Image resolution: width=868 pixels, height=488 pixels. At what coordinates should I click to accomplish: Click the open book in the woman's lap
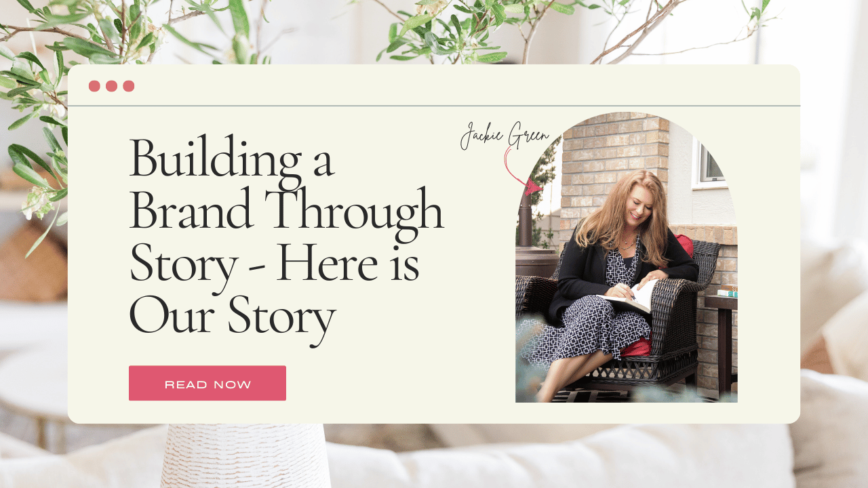point(627,298)
